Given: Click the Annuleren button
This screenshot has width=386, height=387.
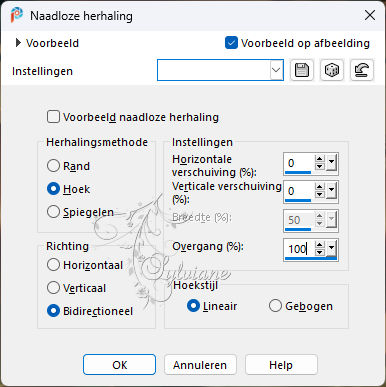Looking at the screenshot, I should [200, 365].
